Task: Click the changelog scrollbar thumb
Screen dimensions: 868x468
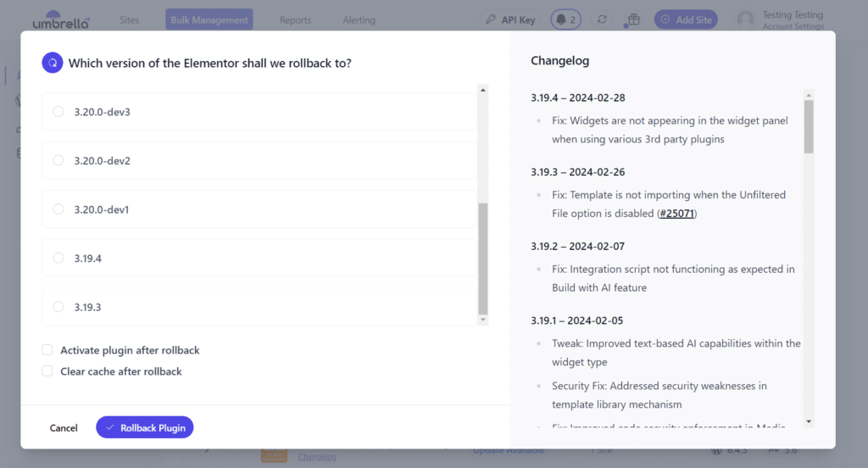Action: (809, 127)
